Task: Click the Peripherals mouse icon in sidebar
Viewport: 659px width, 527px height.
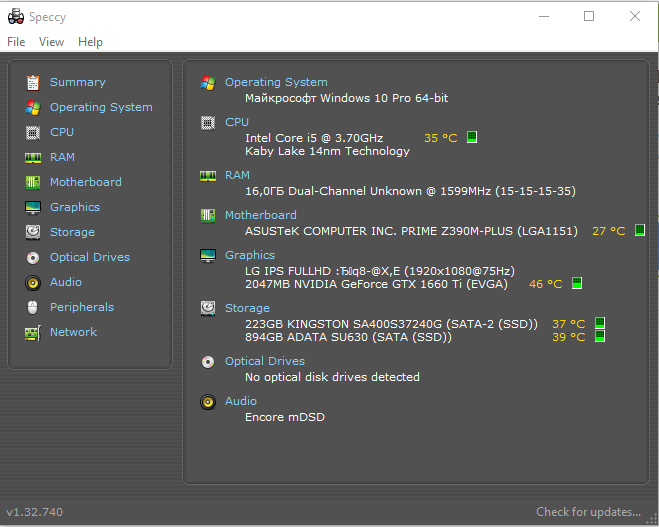Action: (33, 308)
